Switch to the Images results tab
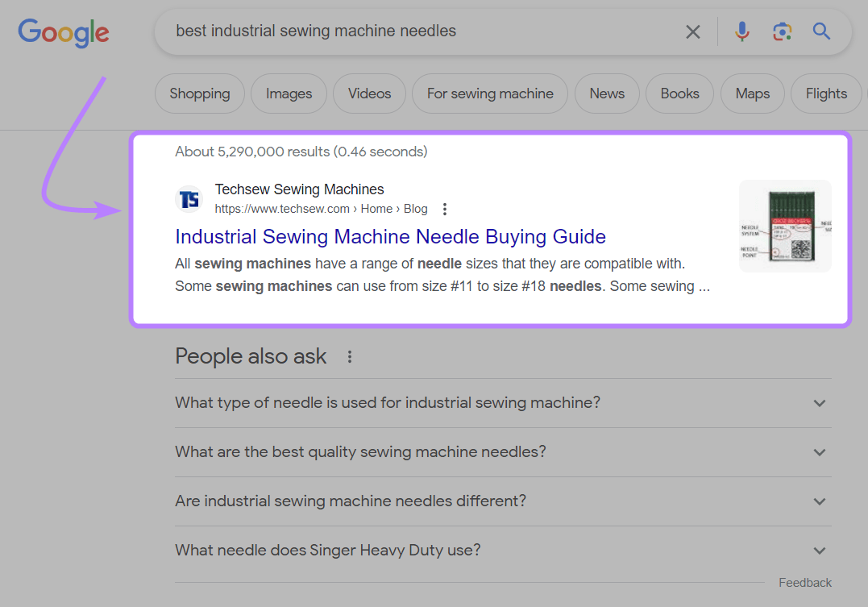This screenshot has height=607, width=868. click(x=289, y=94)
